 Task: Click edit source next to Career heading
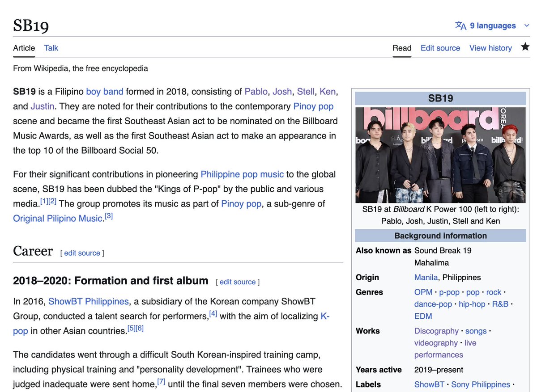[82, 253]
